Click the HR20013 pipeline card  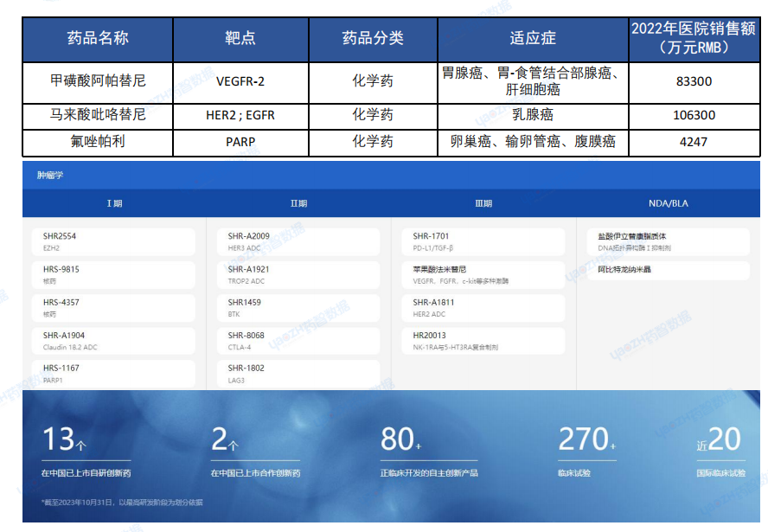tap(484, 340)
